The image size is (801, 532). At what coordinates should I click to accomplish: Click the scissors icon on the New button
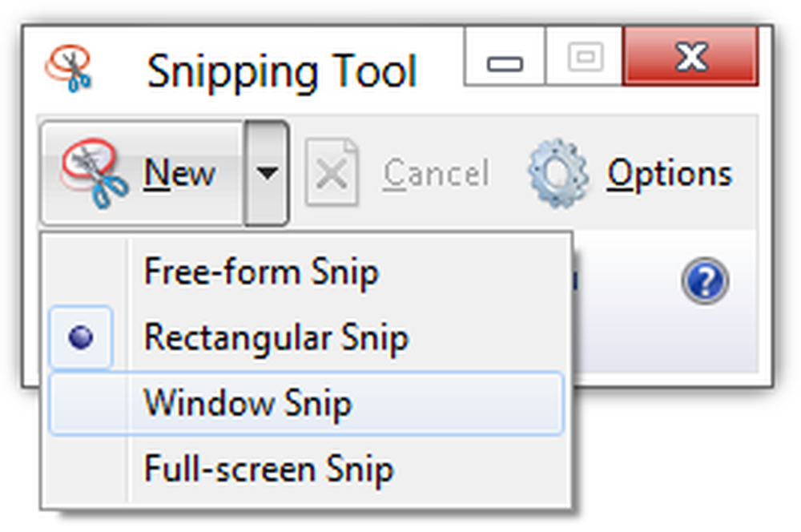click(95, 172)
